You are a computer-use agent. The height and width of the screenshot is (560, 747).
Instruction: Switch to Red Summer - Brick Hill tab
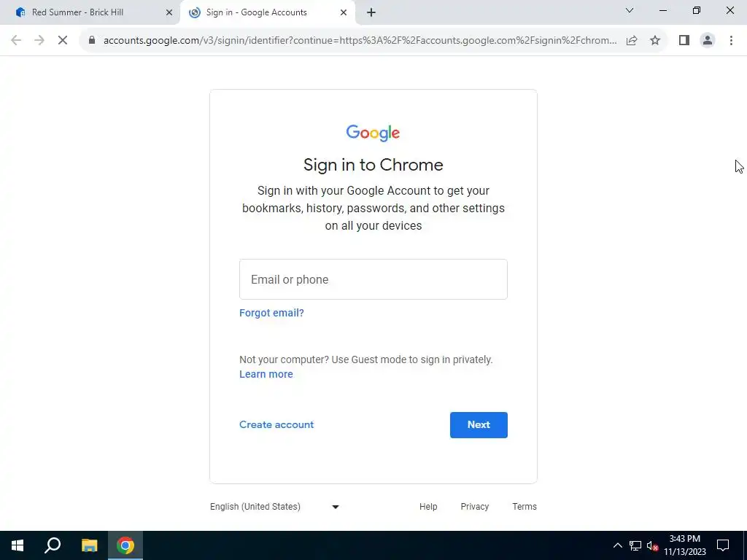click(x=77, y=13)
